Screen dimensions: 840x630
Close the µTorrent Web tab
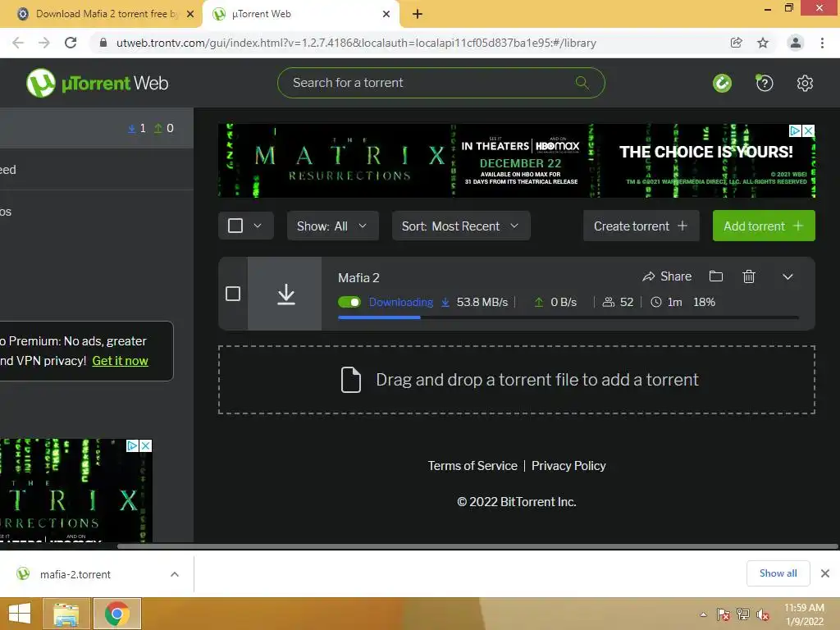[386, 15]
